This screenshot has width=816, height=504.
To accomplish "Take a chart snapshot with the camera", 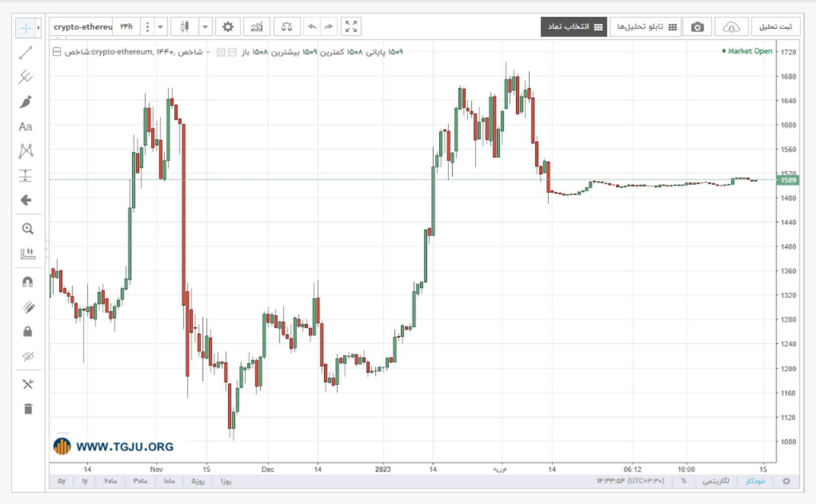I will (x=698, y=27).
